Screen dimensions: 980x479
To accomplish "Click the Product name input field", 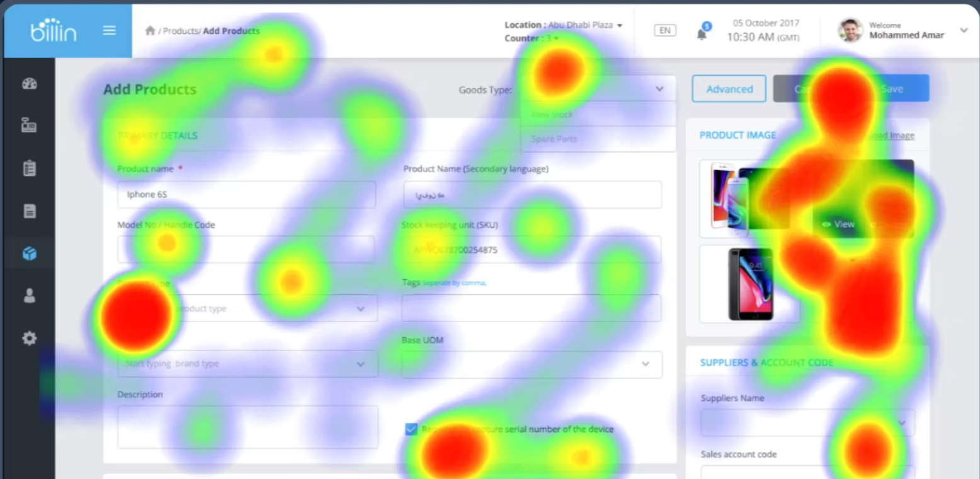I will [x=246, y=194].
